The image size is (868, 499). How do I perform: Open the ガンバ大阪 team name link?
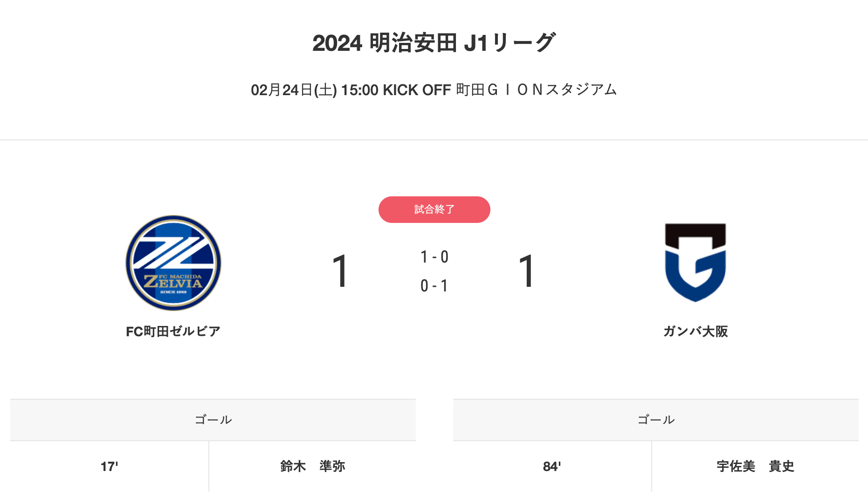(x=695, y=332)
